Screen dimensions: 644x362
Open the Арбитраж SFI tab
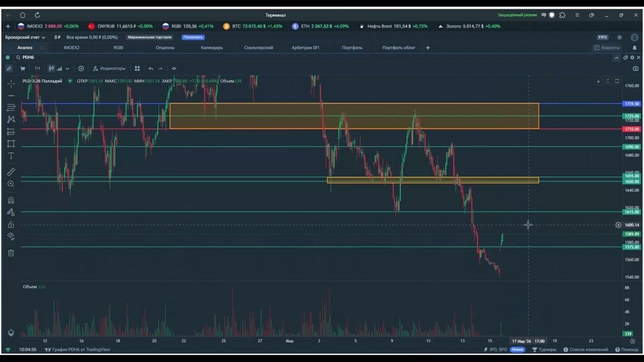click(305, 48)
